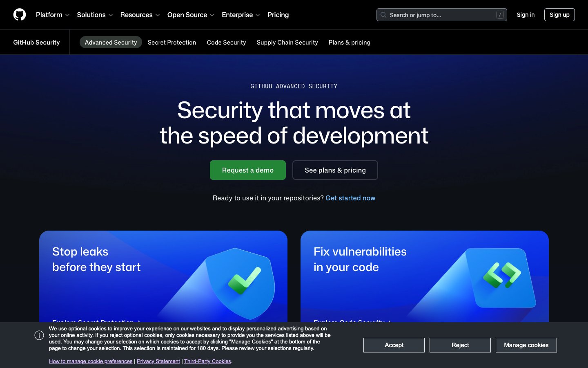The height and width of the screenshot is (368, 588).
Task: Switch to the Secret Protection tab
Action: tap(171, 42)
